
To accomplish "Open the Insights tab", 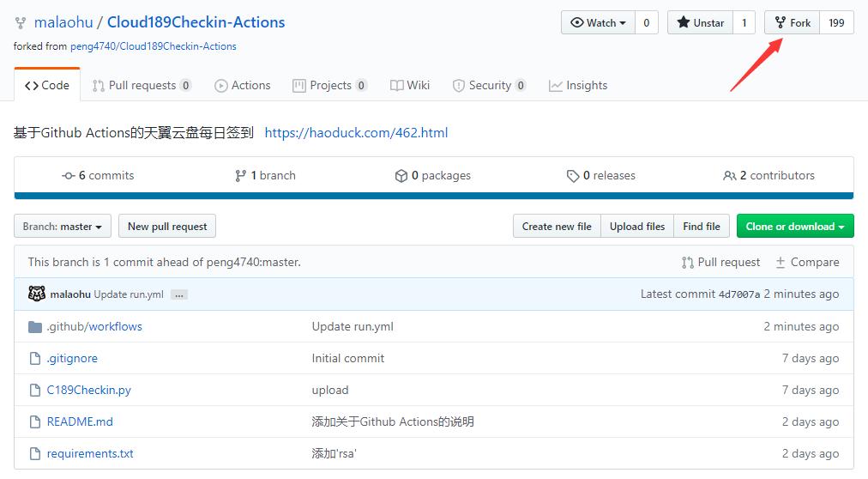I will pyautogui.click(x=577, y=85).
